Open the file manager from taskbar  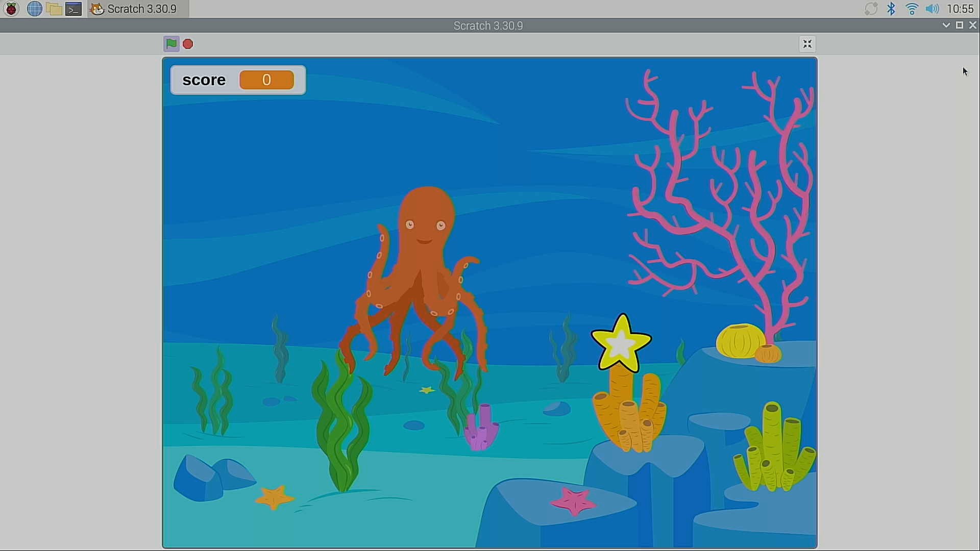click(54, 9)
